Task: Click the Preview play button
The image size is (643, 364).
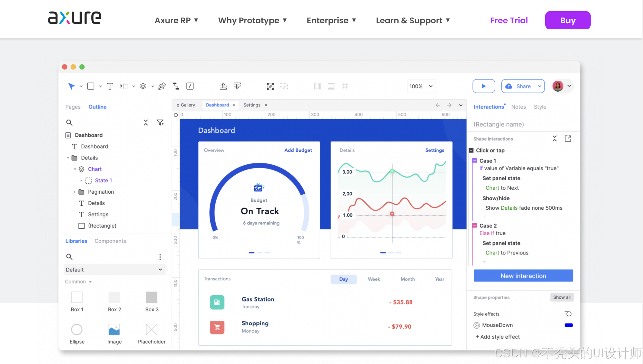Action: click(484, 86)
